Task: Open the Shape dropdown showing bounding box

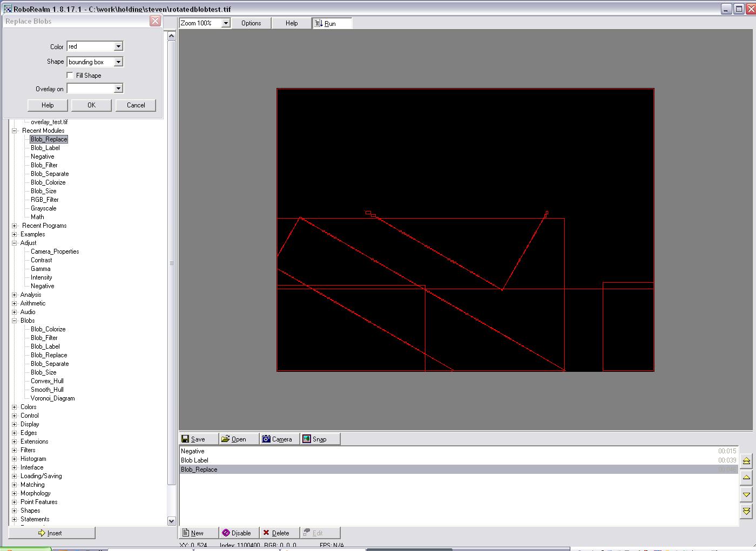Action: pos(118,62)
